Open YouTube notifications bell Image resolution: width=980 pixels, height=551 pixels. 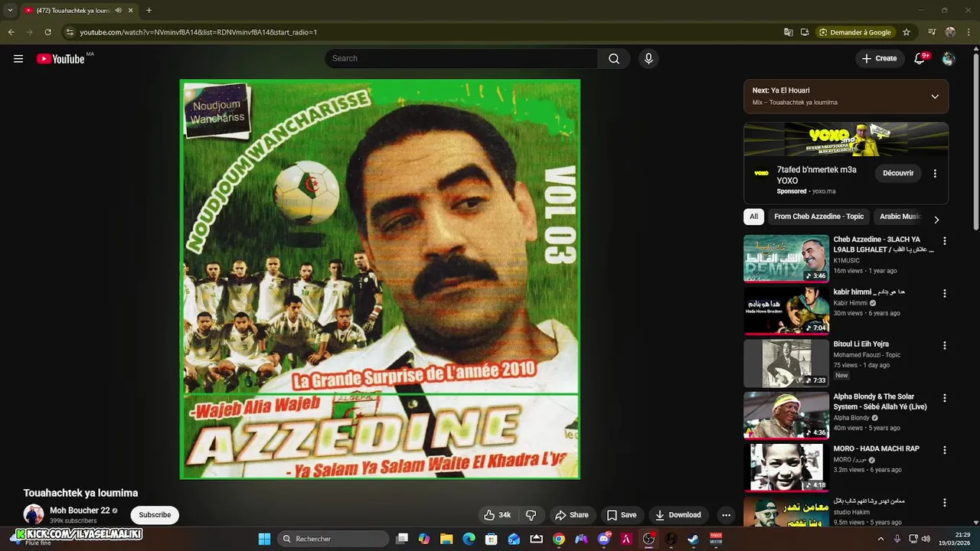pos(920,59)
